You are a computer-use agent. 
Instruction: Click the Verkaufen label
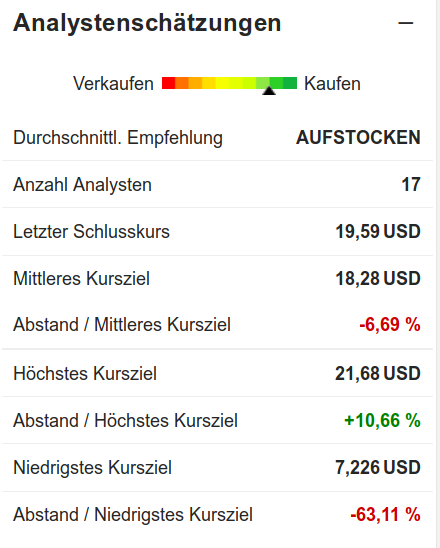113,84
